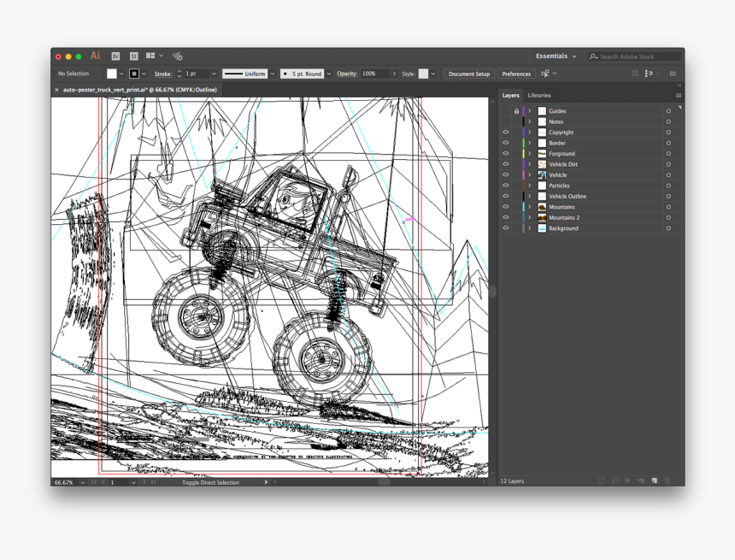The height and width of the screenshot is (560, 735).
Task: Hide the Background layer
Action: pyautogui.click(x=506, y=228)
